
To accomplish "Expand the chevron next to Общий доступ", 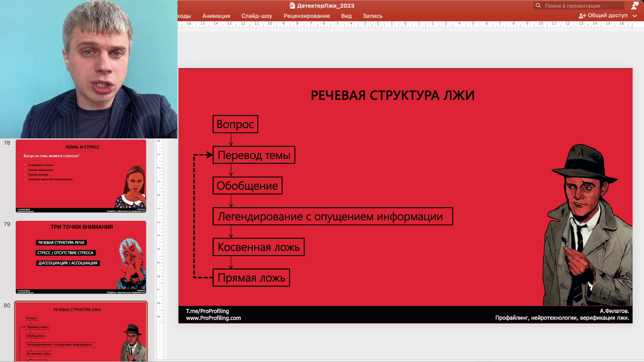I will point(635,16).
